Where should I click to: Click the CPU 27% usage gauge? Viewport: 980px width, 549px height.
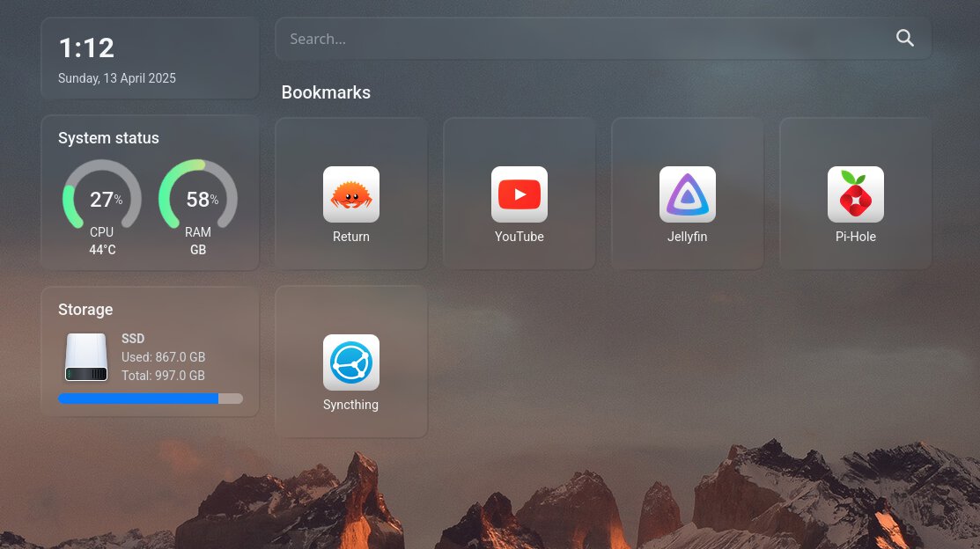tap(102, 198)
